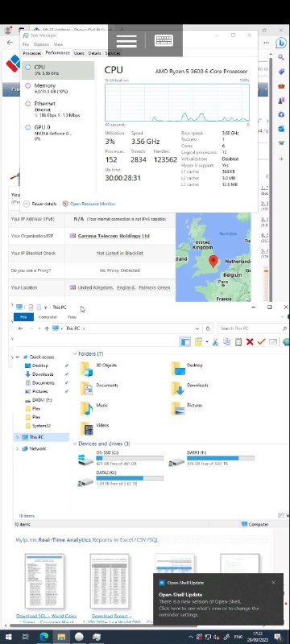Toggle the navigation pane toolbar icon
This screenshot has height=644, width=290.
(x=185, y=341)
